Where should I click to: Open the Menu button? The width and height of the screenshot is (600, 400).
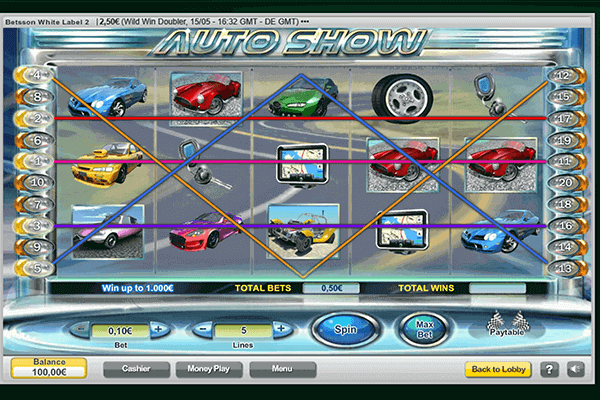[x=282, y=369]
